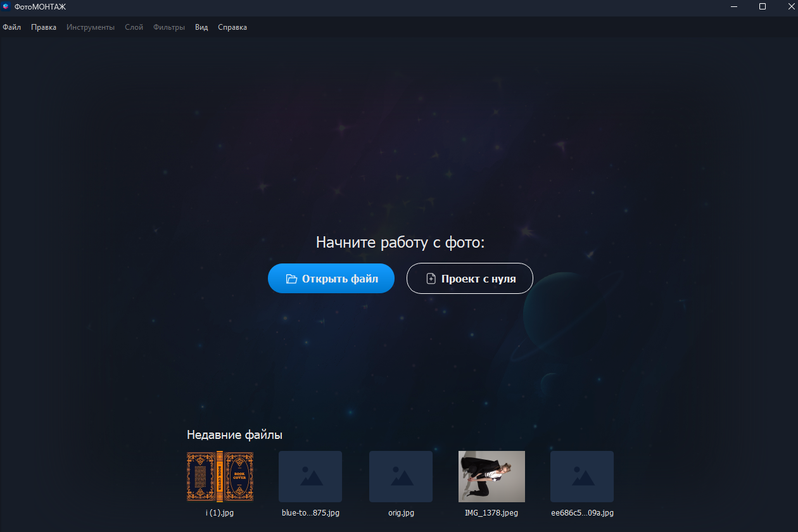This screenshot has width=798, height=532.
Task: Click the Проект с нуля button
Action: (x=470, y=279)
